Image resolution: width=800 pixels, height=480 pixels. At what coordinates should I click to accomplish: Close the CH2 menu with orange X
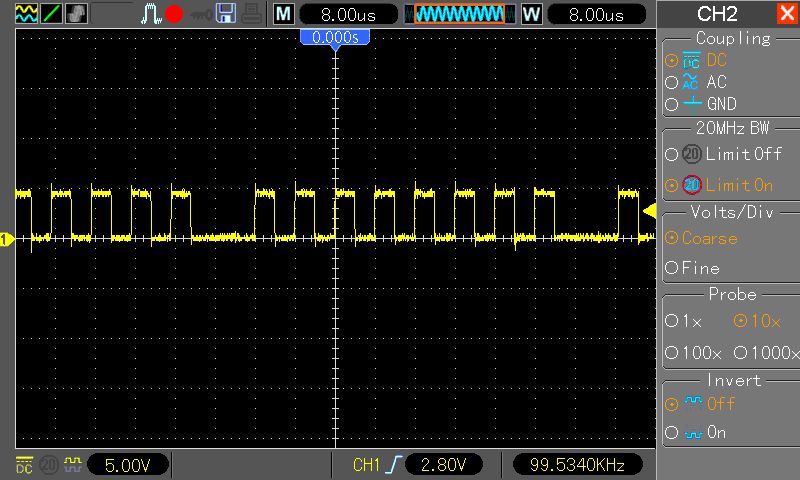786,14
